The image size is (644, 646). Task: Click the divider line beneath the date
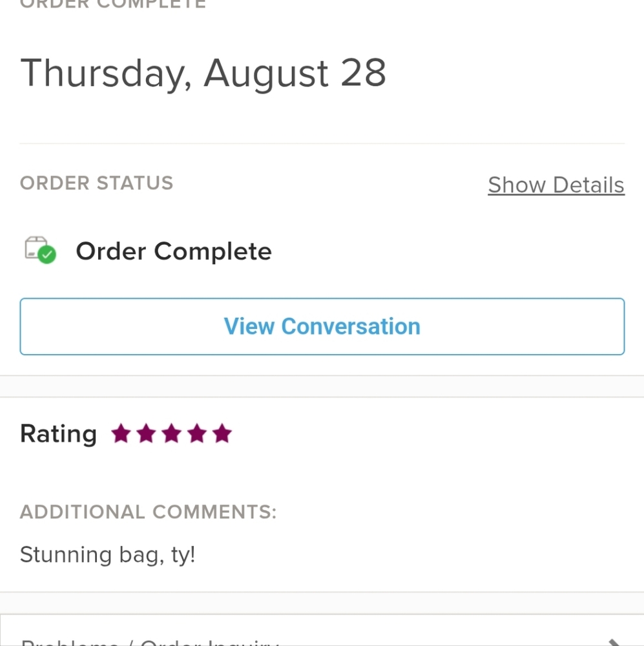tap(322, 143)
